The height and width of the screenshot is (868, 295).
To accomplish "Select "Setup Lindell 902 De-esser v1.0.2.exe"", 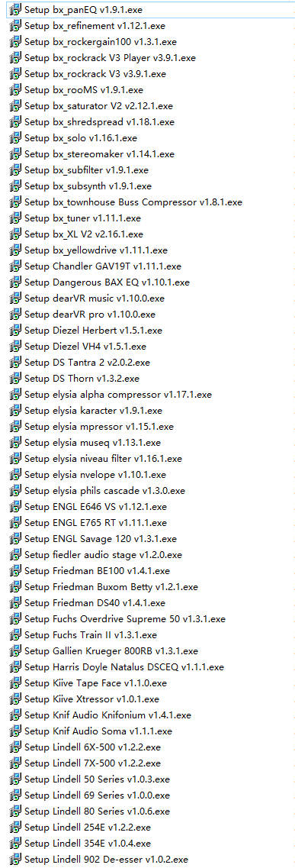I will [x=107, y=860].
